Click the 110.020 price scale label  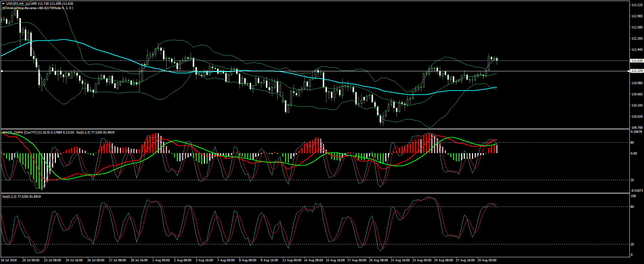[637, 117]
